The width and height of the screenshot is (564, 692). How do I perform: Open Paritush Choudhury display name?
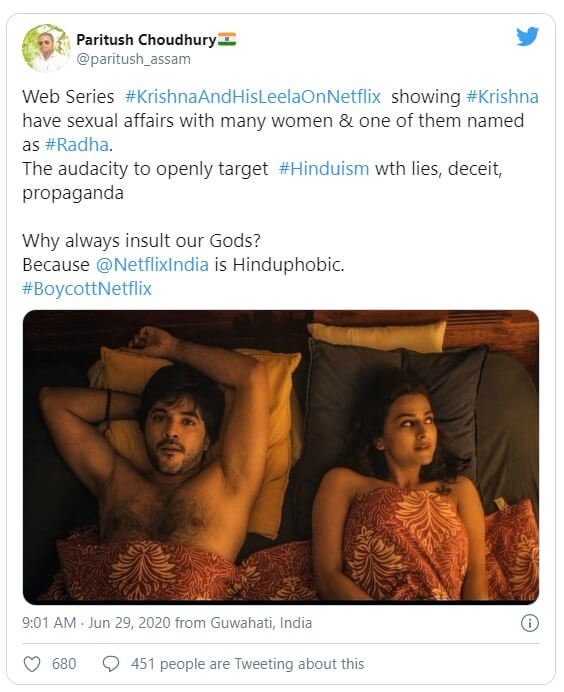click(x=147, y=40)
